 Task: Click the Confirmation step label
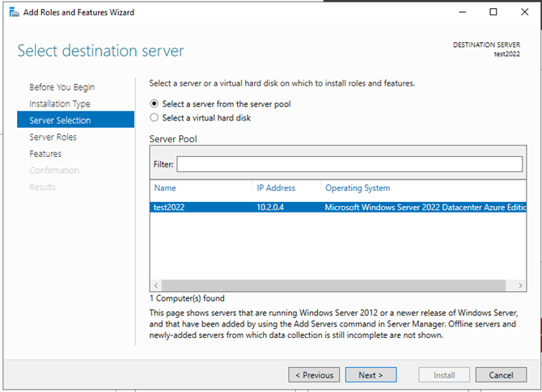(54, 170)
